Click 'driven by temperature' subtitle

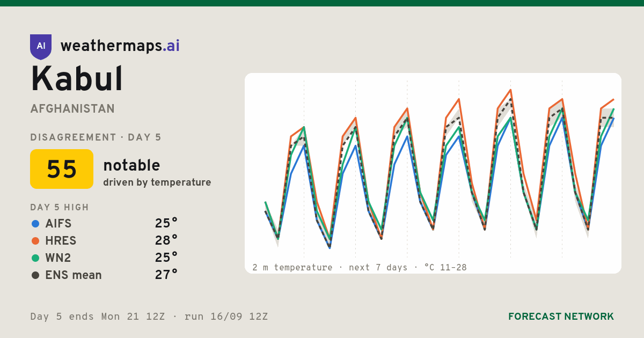tap(157, 182)
